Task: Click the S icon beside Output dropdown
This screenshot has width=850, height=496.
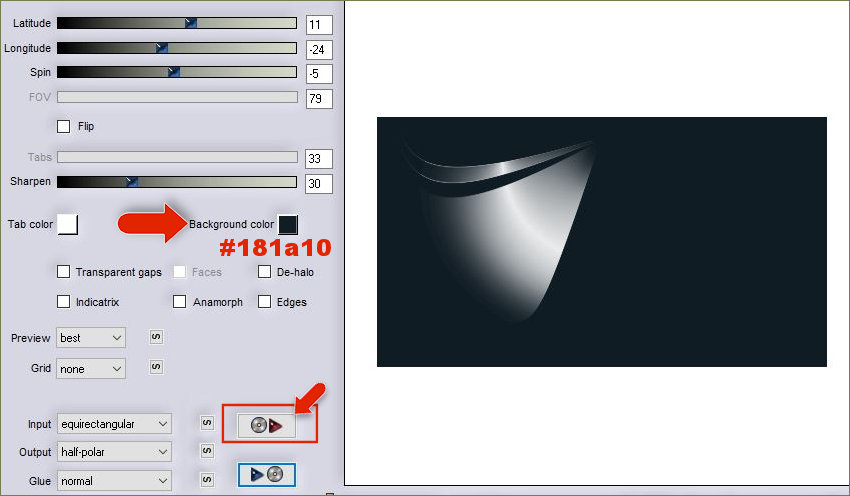Action: (206, 452)
